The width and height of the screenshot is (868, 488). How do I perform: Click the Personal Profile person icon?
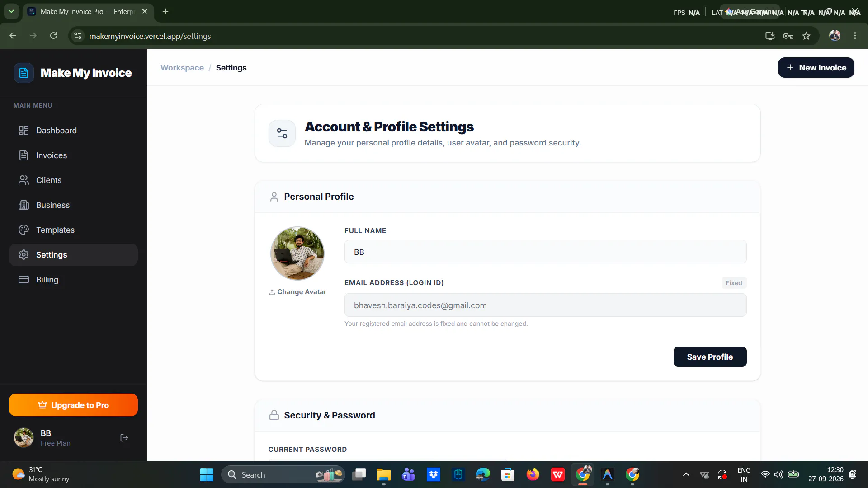pos(274,197)
